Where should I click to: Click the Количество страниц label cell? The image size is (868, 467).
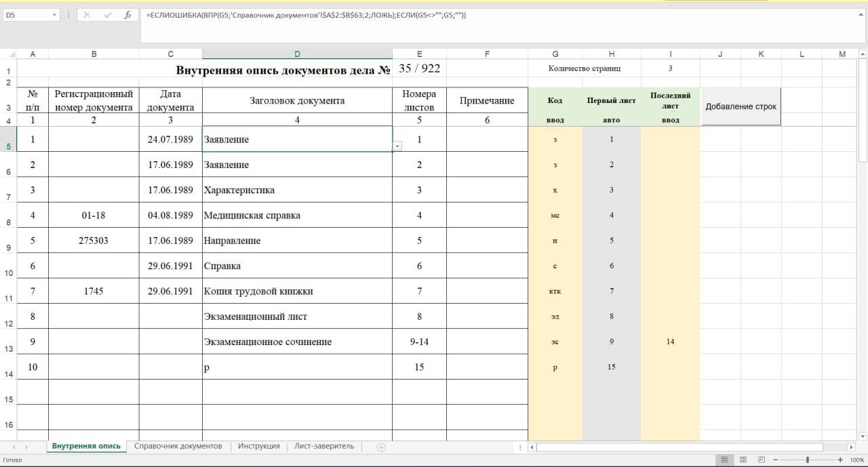(x=585, y=68)
